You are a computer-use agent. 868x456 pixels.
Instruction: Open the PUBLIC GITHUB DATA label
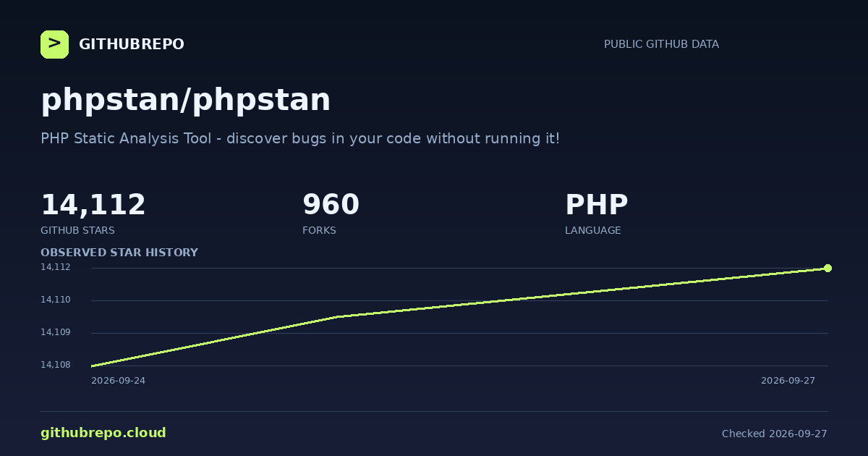(x=661, y=44)
